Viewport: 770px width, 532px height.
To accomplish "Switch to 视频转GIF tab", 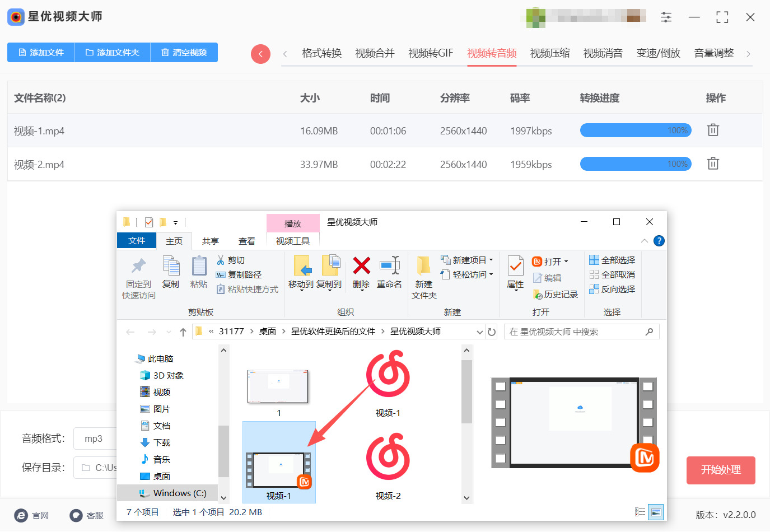I will pos(431,54).
